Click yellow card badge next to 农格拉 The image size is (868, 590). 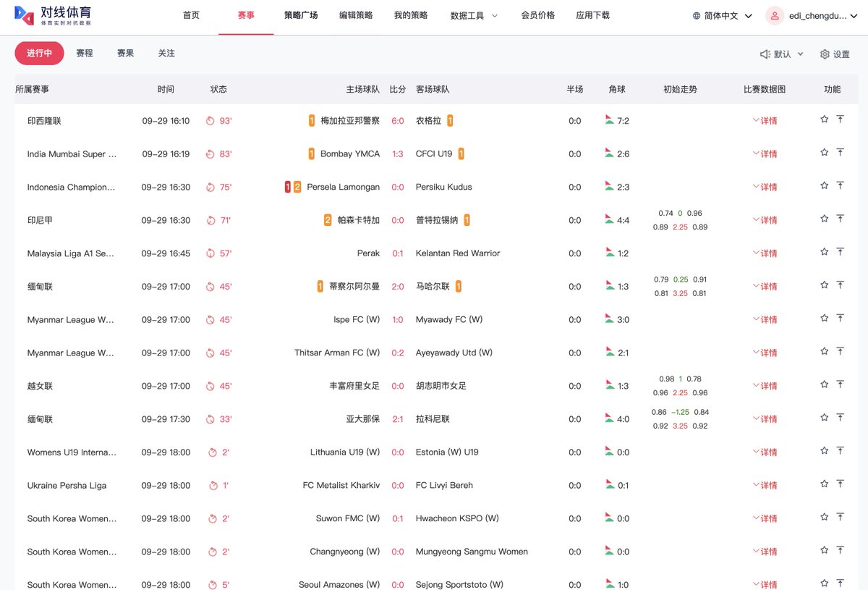point(450,121)
